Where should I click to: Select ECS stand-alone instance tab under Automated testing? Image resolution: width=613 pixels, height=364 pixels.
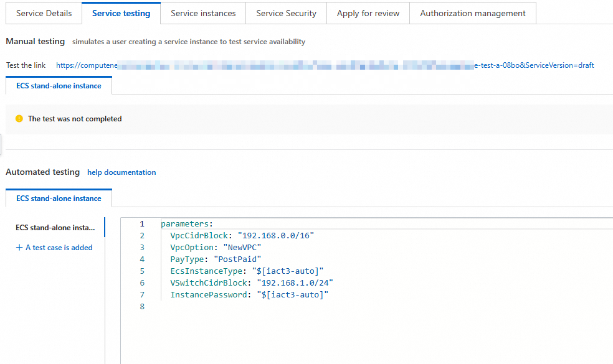(59, 198)
